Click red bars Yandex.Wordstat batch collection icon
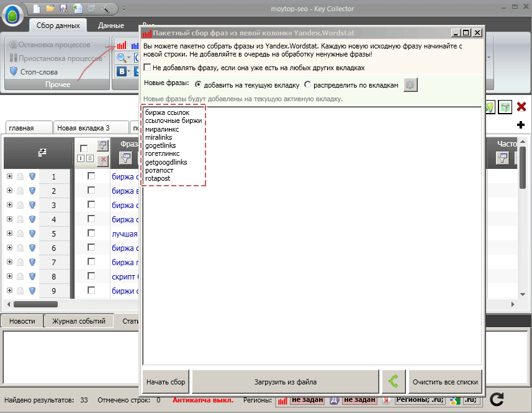This screenshot has height=413, width=532. [x=122, y=45]
